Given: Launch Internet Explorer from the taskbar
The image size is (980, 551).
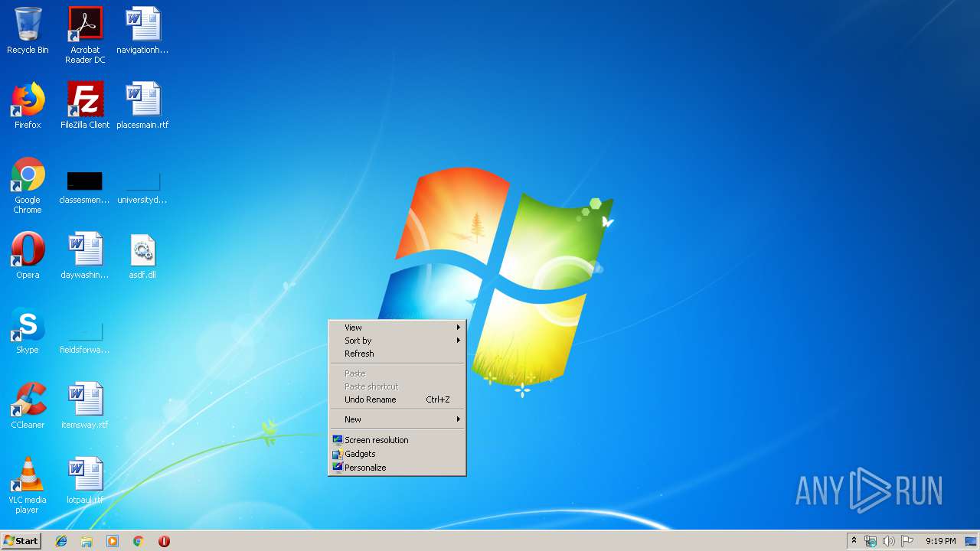Looking at the screenshot, I should [61, 541].
